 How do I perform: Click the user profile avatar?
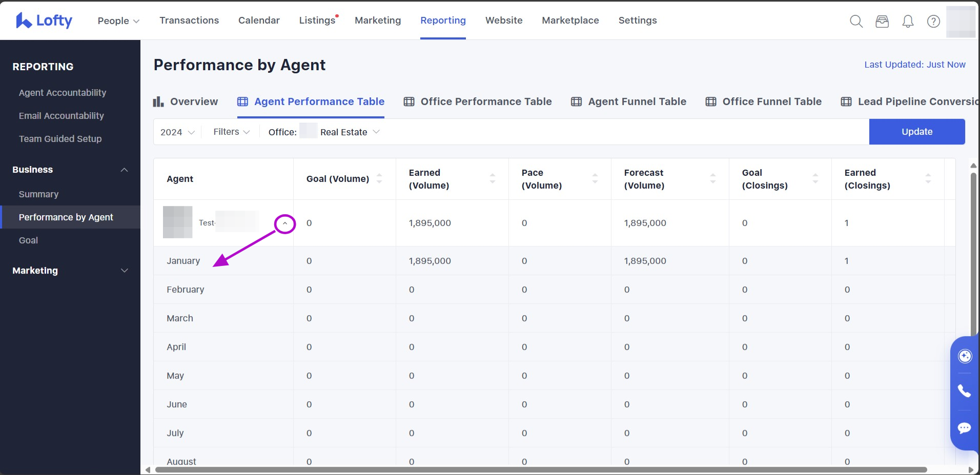[x=960, y=22]
